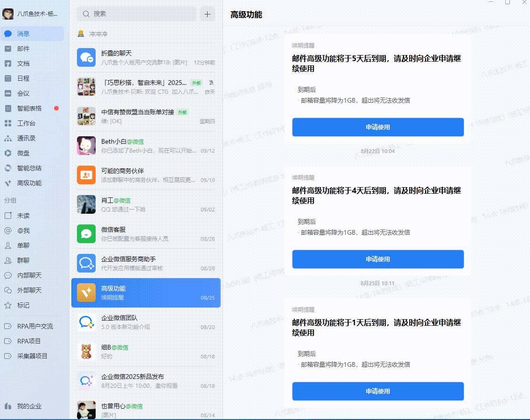Open the RPA用户交流 group tag
Viewport: 530px width, 420px height.
pyautogui.click(x=32, y=326)
